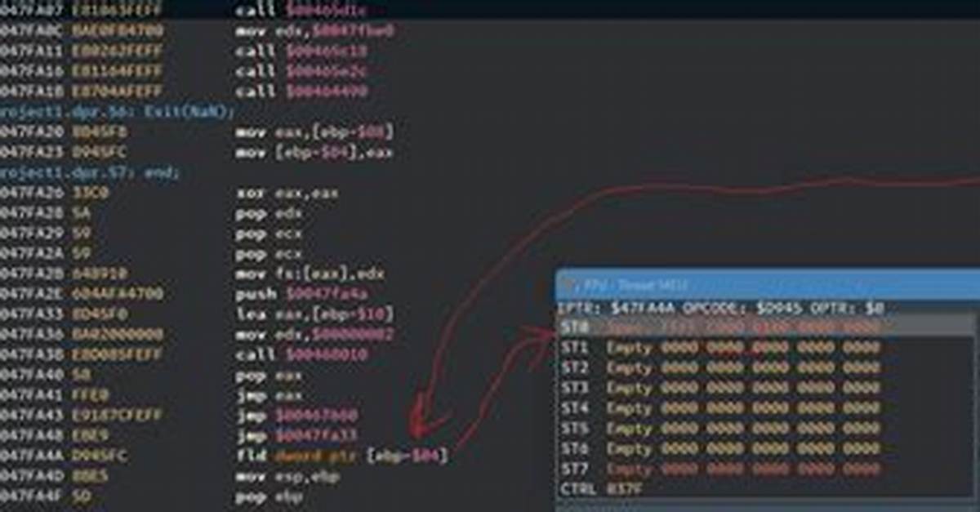Click the FPU window title bar
The height and width of the screenshot is (512, 980).
coord(768,286)
